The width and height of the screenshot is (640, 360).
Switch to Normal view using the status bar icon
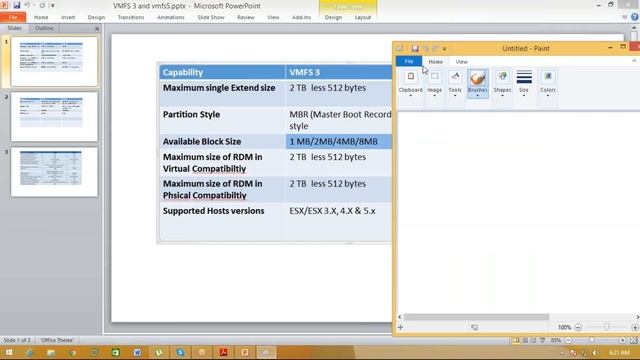point(516,340)
